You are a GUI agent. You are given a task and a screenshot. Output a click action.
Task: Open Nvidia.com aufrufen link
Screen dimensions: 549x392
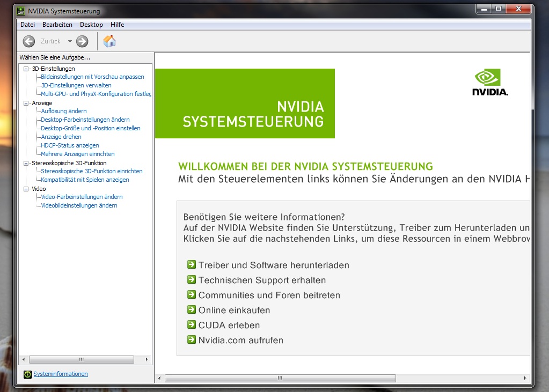(x=241, y=340)
